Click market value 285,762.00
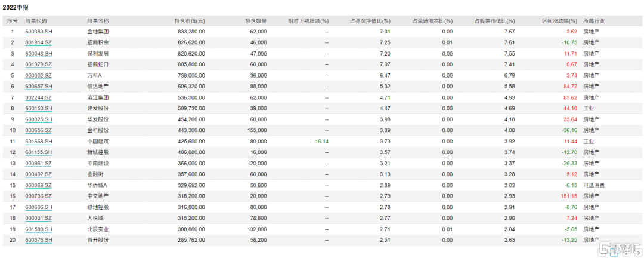 [192, 240]
